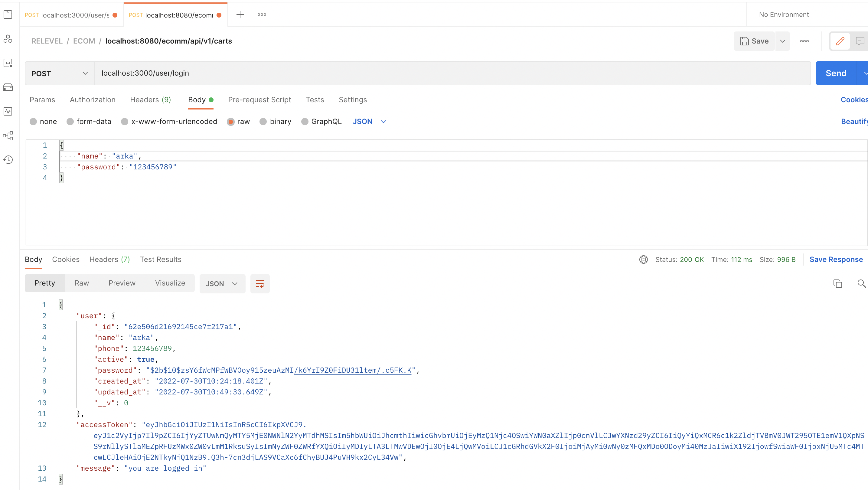Viewport: 868px width, 490px height.
Task: Open the Monitors sidebar icon
Action: (8, 111)
